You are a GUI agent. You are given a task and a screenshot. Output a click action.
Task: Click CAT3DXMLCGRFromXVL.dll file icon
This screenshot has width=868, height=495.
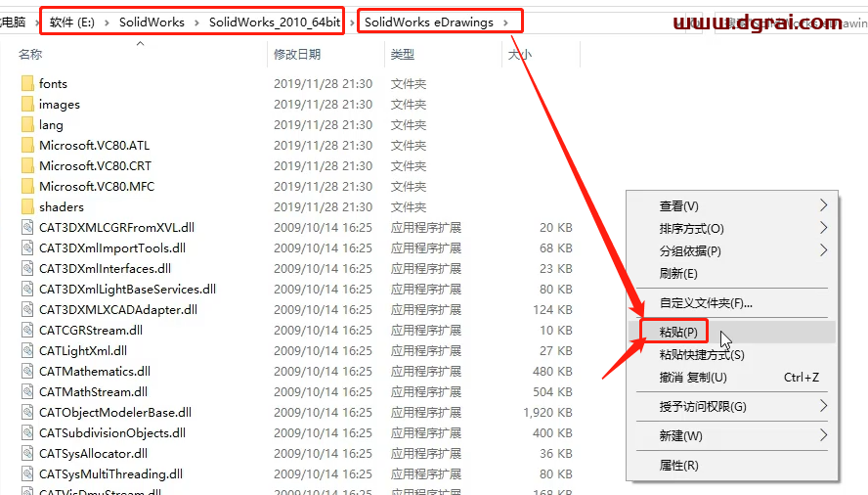click(x=27, y=227)
